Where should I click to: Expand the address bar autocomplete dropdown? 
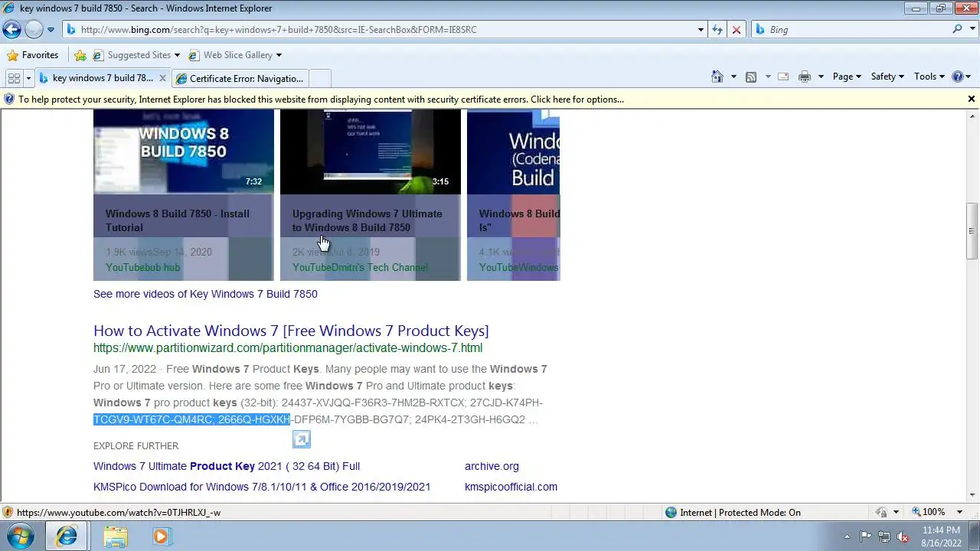pos(701,30)
